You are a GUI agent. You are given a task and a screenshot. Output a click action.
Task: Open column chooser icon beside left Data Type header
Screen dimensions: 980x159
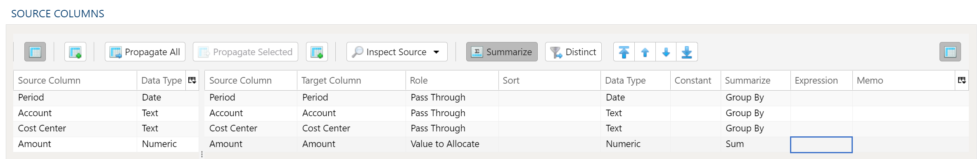pyautogui.click(x=192, y=80)
